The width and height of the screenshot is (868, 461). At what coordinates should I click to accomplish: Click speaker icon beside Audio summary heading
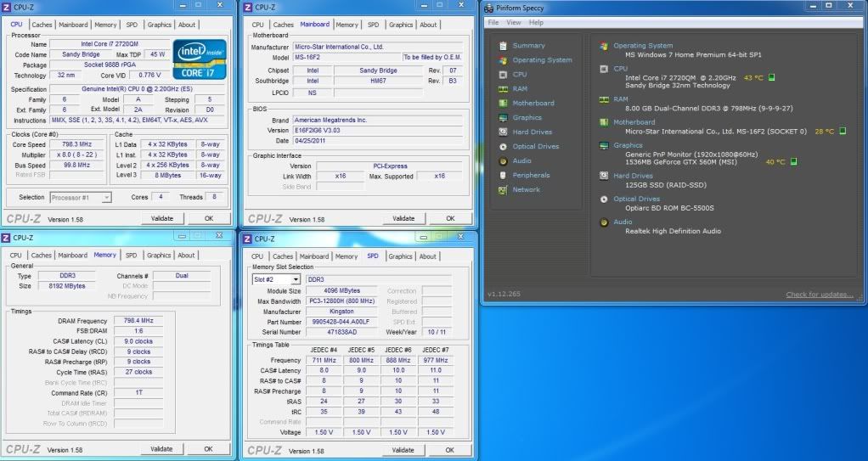(603, 222)
